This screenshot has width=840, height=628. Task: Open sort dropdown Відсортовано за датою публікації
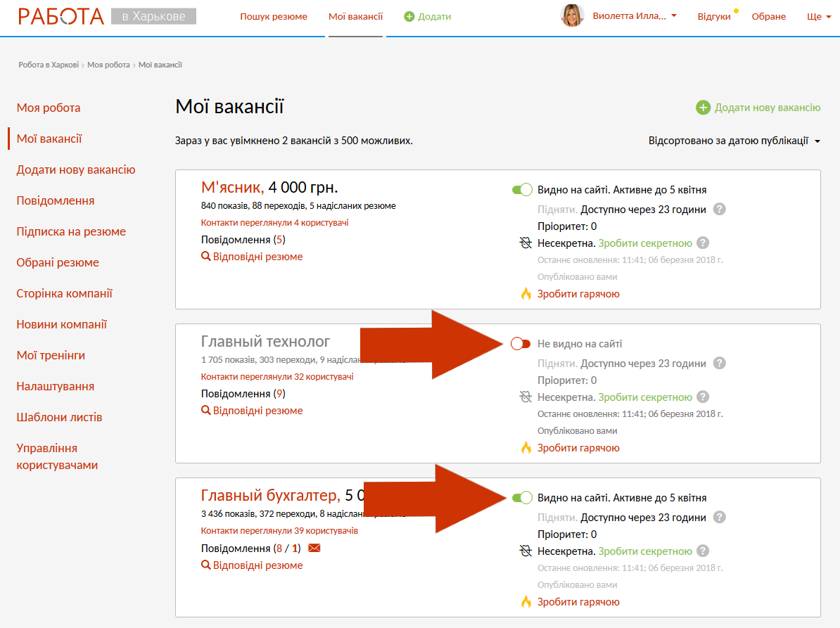tap(734, 141)
